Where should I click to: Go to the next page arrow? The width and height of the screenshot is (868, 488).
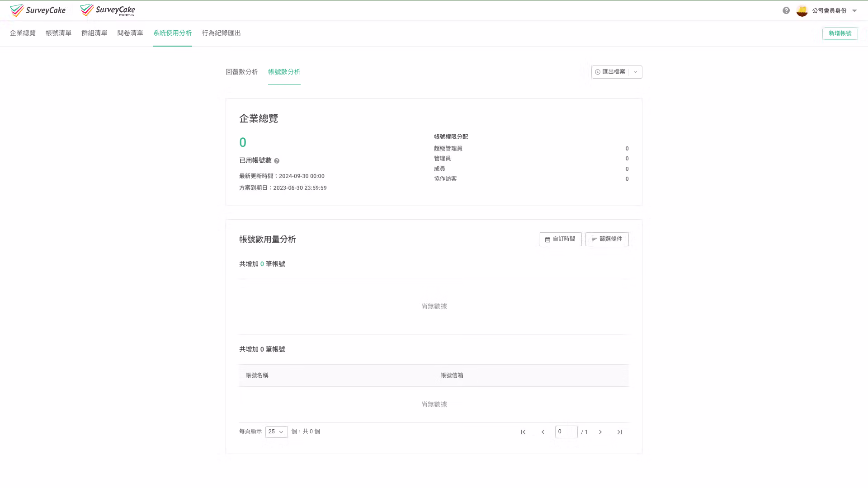click(x=600, y=432)
